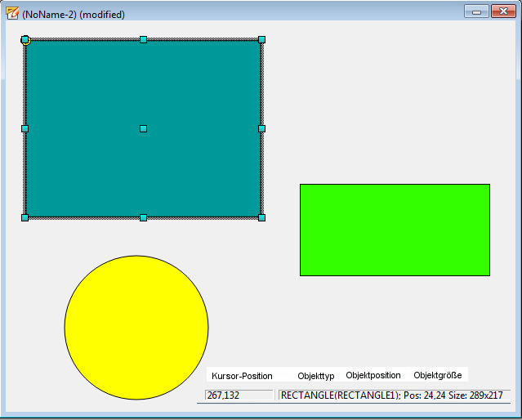Click the bottom-right handle of the teal rectangle
The width and height of the screenshot is (522, 420).
click(261, 217)
